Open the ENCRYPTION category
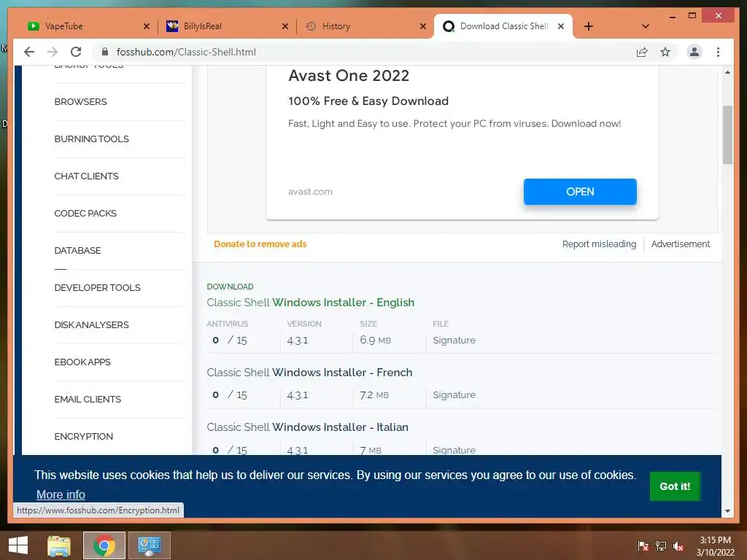This screenshot has height=560, width=747. point(83,436)
